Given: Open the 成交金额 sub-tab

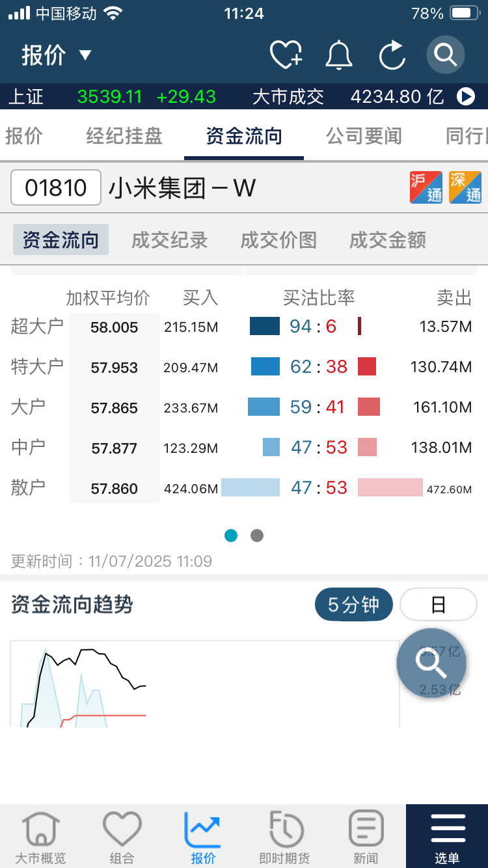Looking at the screenshot, I should 388,240.
